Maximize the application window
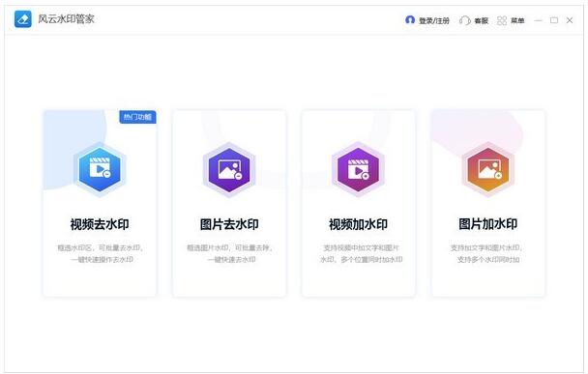 coord(554,20)
